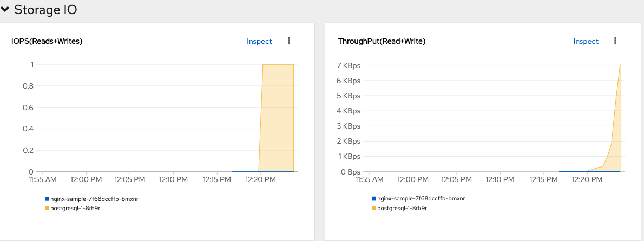Viewport: 644px width, 241px height.
Task: Click blue nginx-sample swatch in ThroughPut legend
Action: tap(373, 199)
